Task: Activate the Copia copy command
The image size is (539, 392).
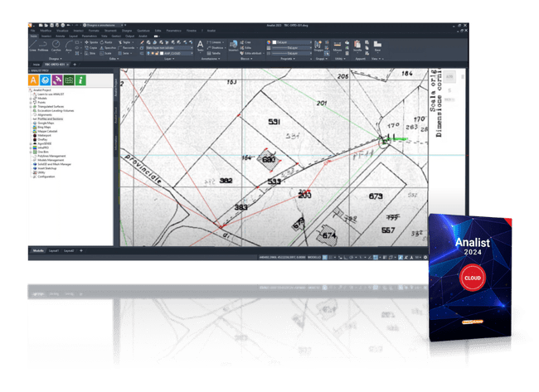Action: (x=91, y=48)
